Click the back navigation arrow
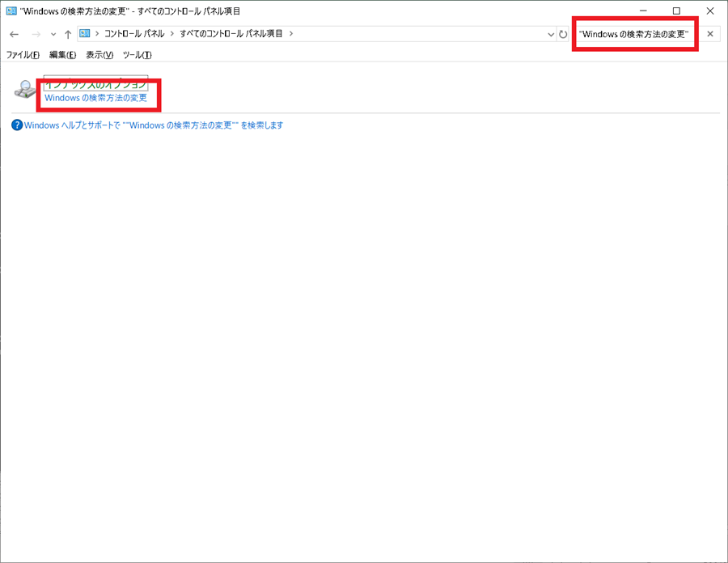Viewport: 728px width, 563px height. point(14,33)
